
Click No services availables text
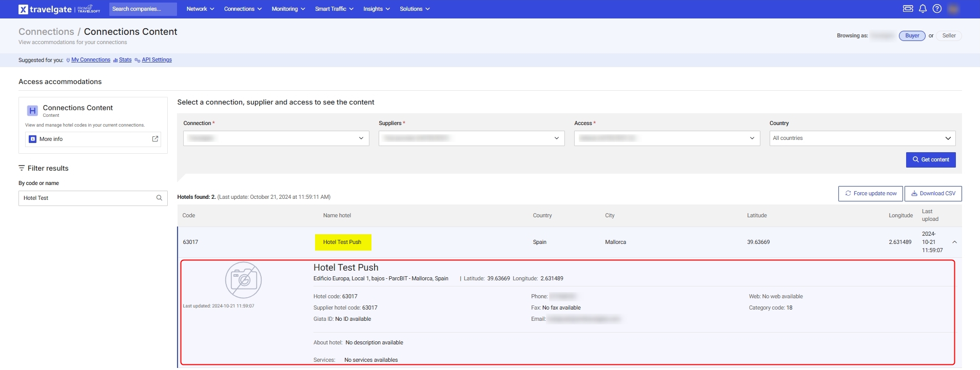pos(371,360)
